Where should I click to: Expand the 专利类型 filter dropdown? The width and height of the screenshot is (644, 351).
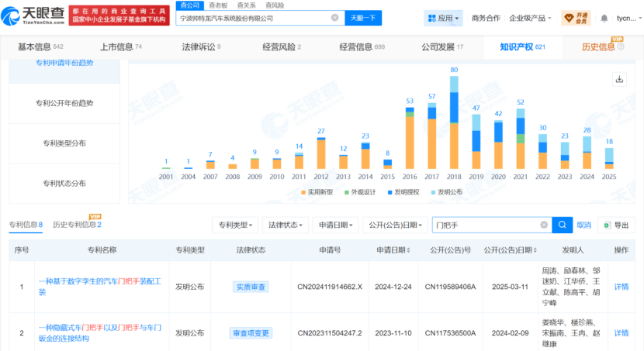235,225
